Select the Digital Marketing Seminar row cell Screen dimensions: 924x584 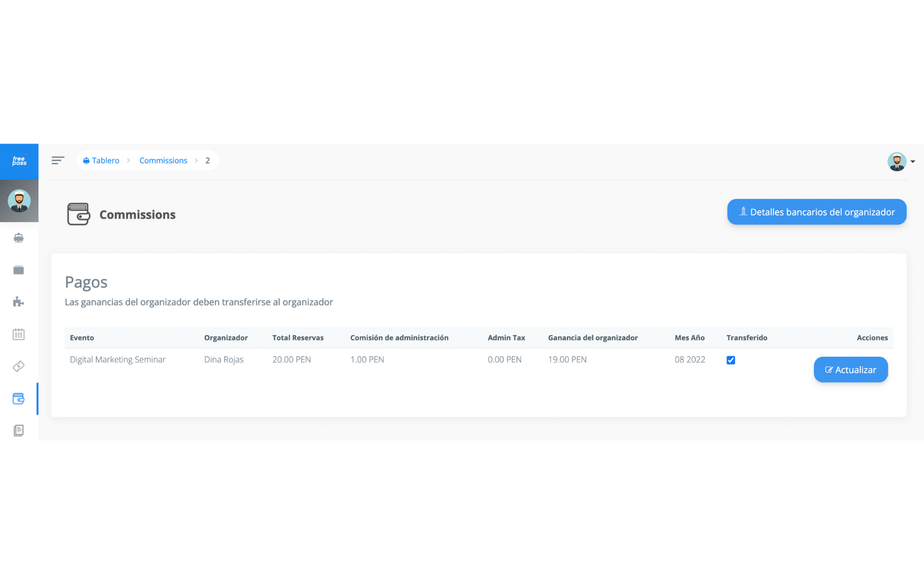118,360
